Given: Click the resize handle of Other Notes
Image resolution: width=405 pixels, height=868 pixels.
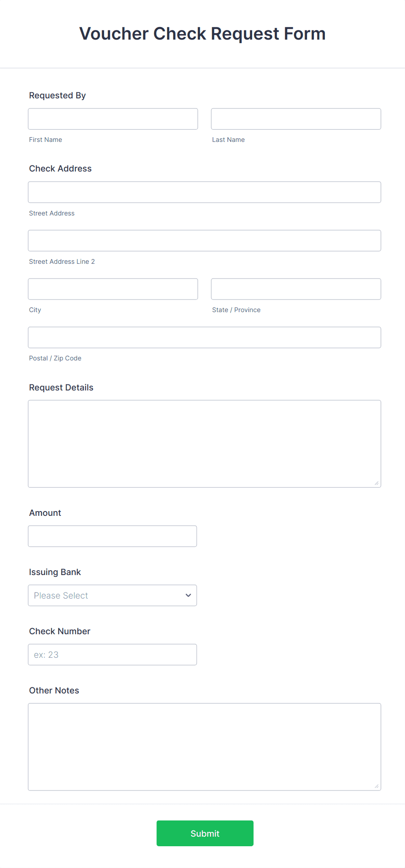Looking at the screenshot, I should click(377, 786).
